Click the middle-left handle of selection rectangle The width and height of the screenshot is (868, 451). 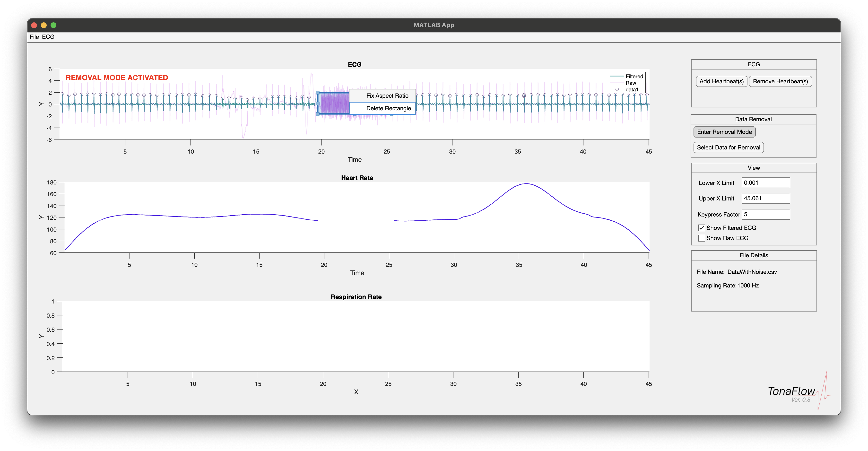(x=318, y=104)
